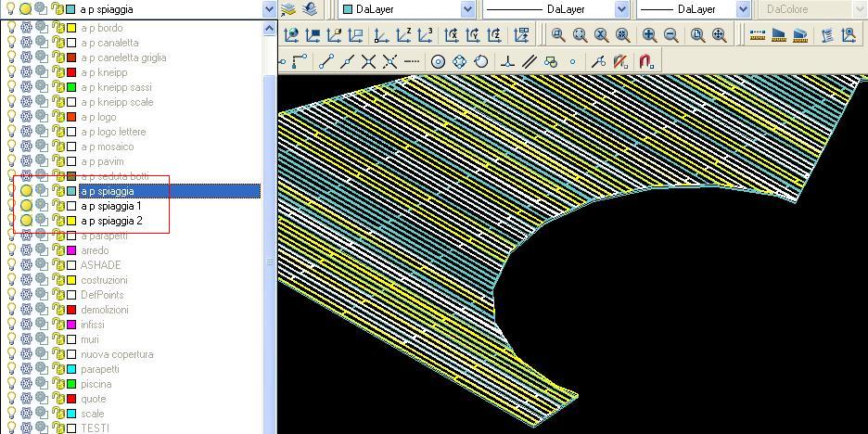Activate the Zoom Dynamic tool

point(580,35)
